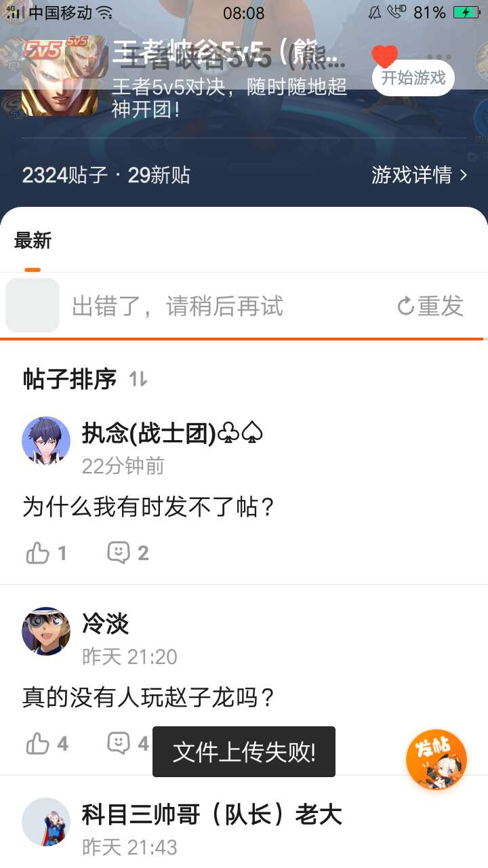Open the post 真的没有人玩赵子龙吗？
Screen dimensions: 488x868
click(149, 697)
